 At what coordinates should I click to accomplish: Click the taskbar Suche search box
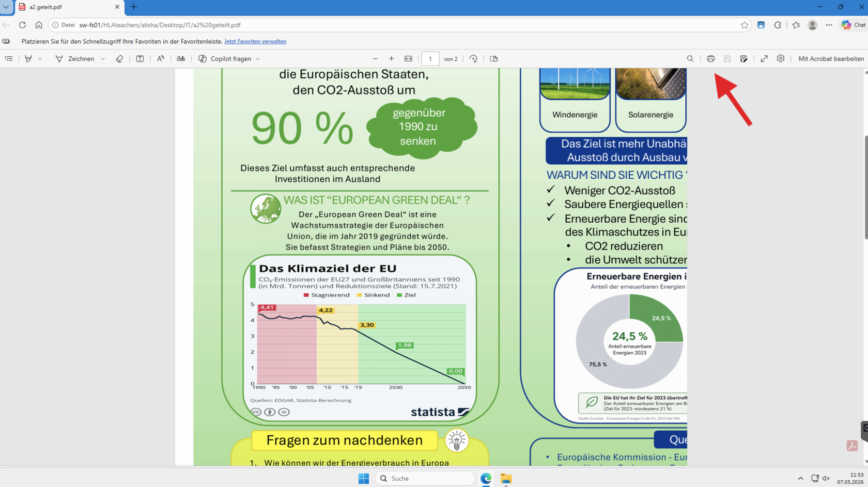pyautogui.click(x=425, y=479)
